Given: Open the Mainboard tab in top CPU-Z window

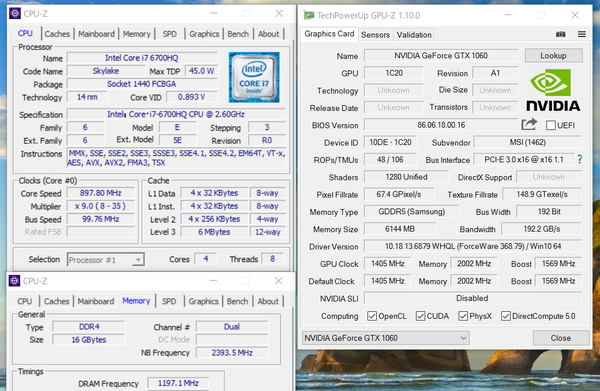Looking at the screenshot, I should 96,34.
